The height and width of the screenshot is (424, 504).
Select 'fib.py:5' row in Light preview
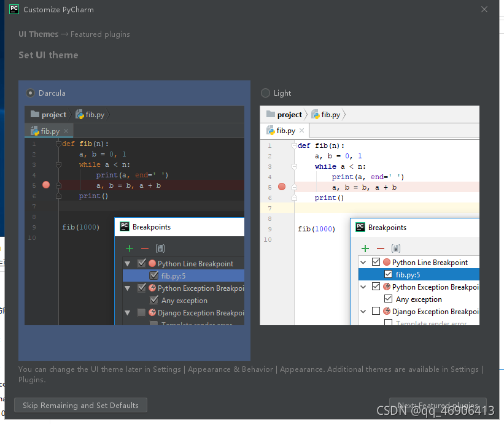coord(419,275)
